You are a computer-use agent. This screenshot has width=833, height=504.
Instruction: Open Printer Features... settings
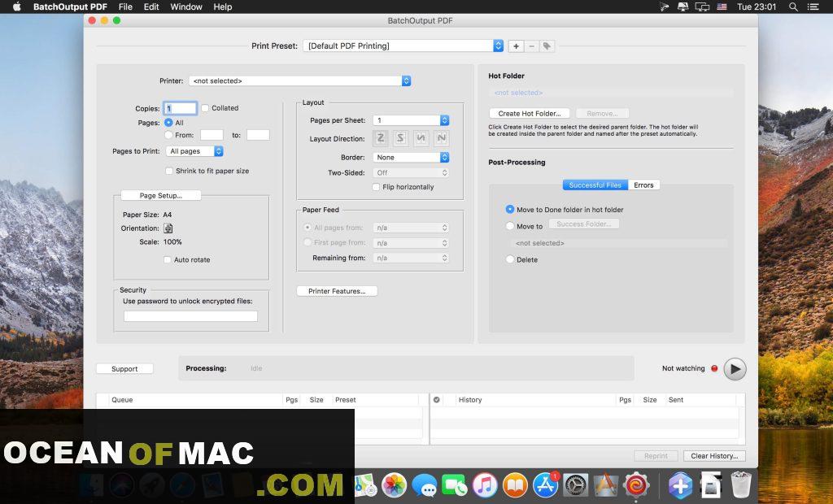[338, 291]
